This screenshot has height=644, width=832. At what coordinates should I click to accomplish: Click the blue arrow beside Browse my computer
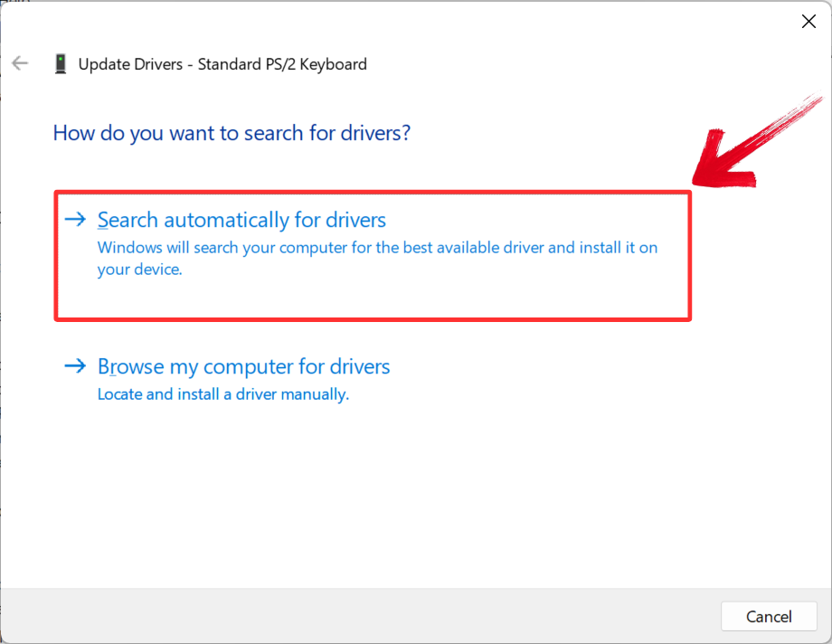tap(75, 366)
